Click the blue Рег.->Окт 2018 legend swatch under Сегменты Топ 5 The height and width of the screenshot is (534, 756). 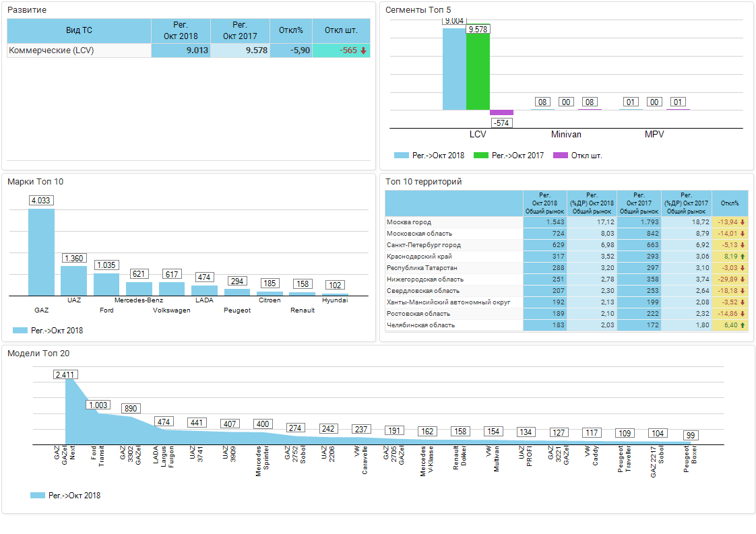[401, 155]
